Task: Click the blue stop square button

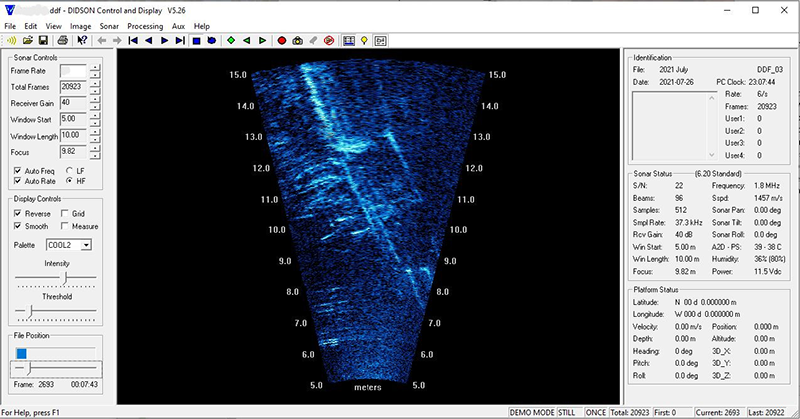Action: pyautogui.click(x=197, y=40)
